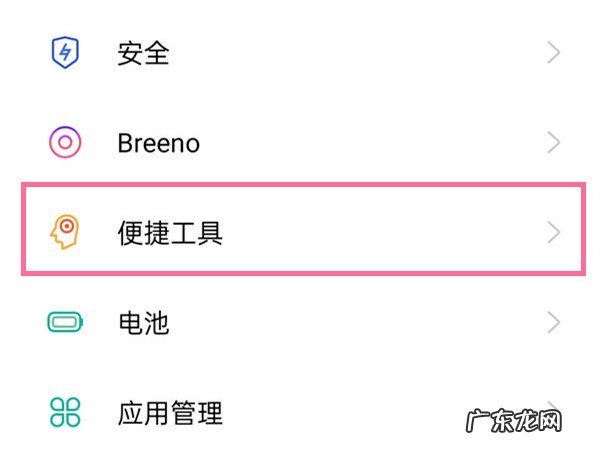The image size is (600, 450).
Task: Tap the orange head icon for 便捷工具
Action: click(65, 233)
